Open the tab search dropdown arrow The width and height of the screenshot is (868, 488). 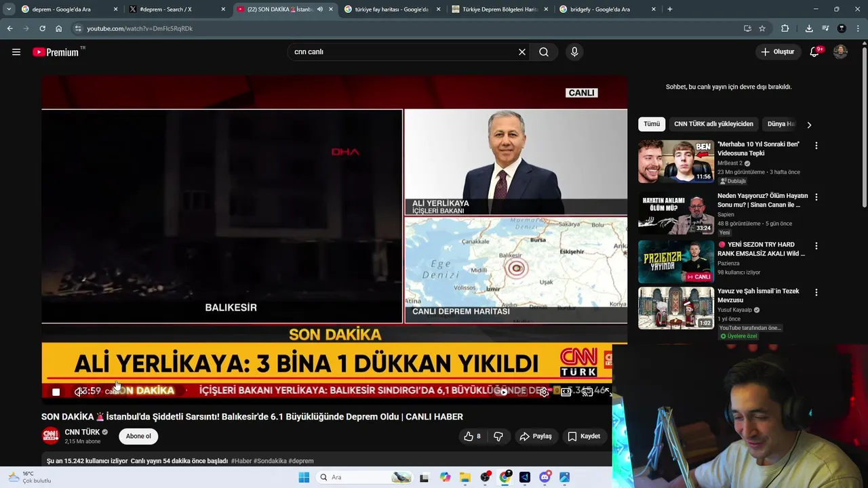coord(8,9)
